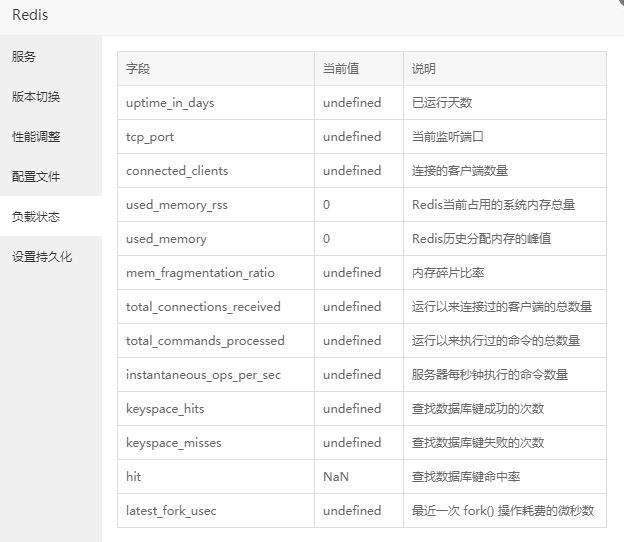Open the 设置持久化 tab
Image resolution: width=624 pixels, height=542 pixels.
tap(51, 257)
